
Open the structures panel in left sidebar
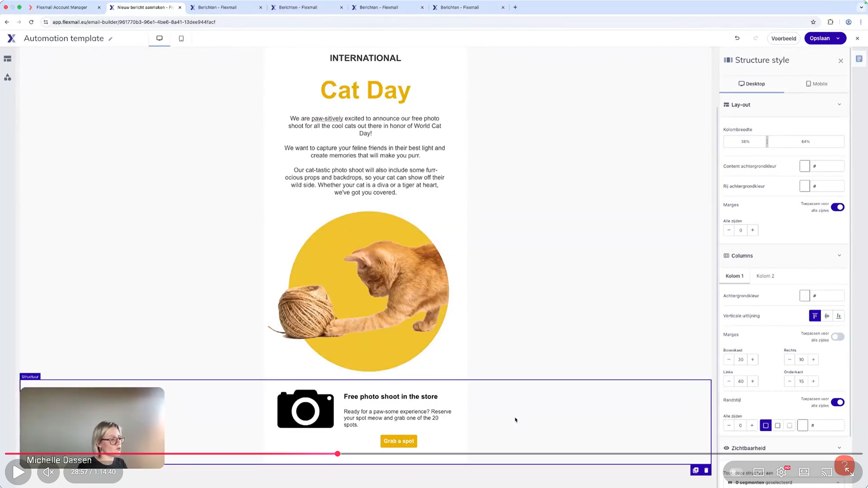[7, 59]
